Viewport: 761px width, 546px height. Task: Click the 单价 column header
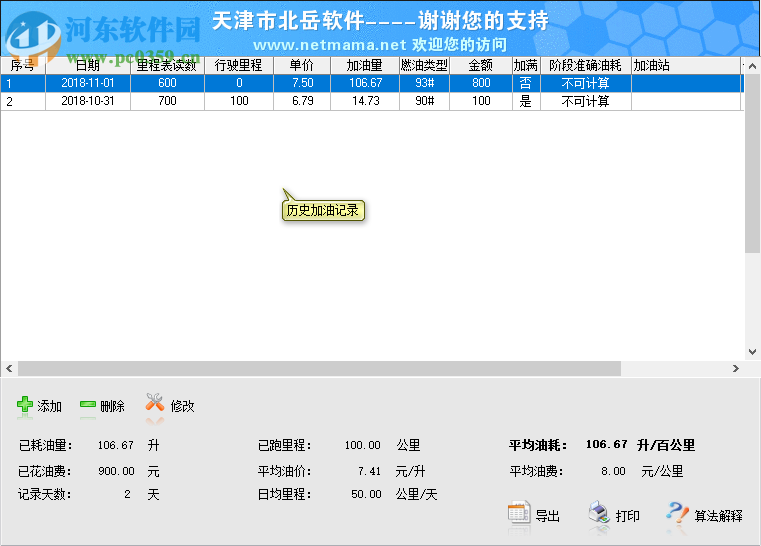pos(302,66)
